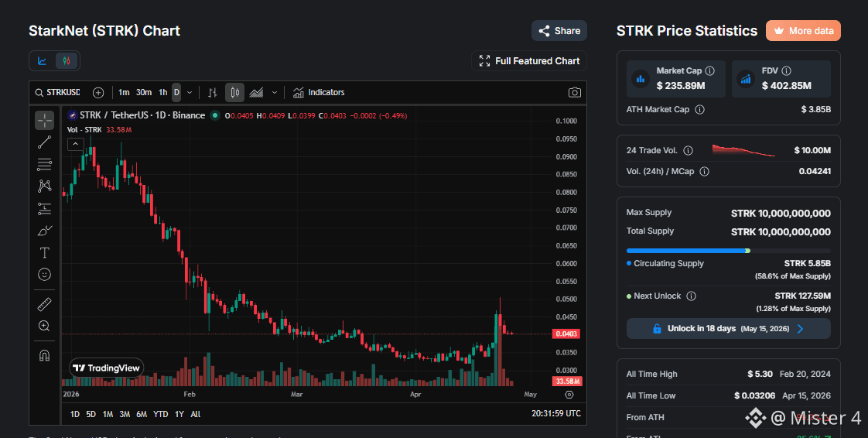Set range to 1D
The image size is (868, 438).
coord(75,414)
